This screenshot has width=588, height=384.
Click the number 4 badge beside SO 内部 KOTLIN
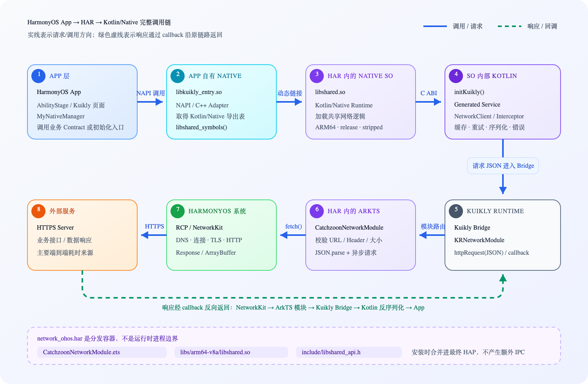coord(456,76)
